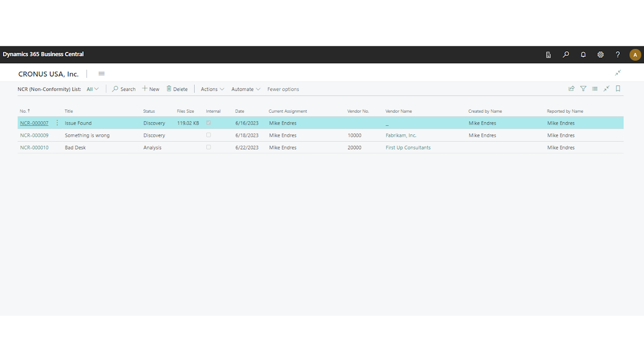Open record NCR-000007 link
The image size is (644, 362).
pyautogui.click(x=34, y=123)
